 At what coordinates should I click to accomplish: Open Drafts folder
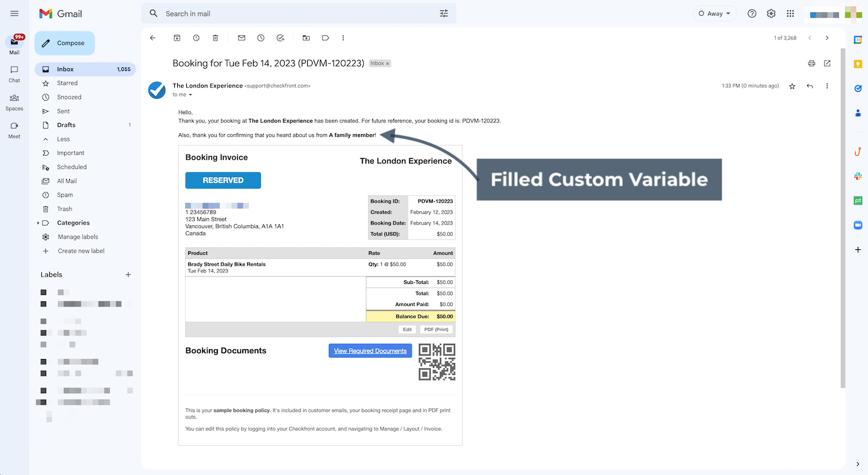pyautogui.click(x=85, y=125)
